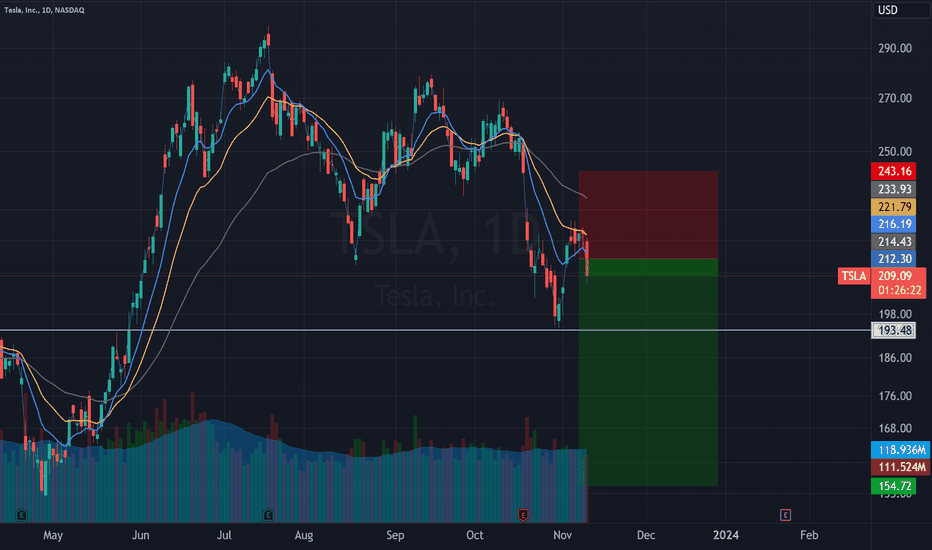The height and width of the screenshot is (550, 932).
Task: Select the orange 221.79 moving average label
Action: pos(893,207)
